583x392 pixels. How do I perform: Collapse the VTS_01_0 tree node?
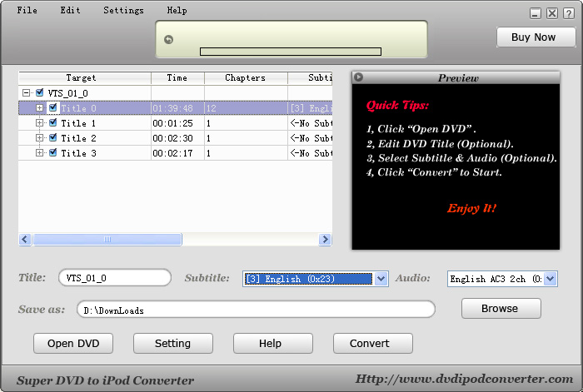click(27, 93)
